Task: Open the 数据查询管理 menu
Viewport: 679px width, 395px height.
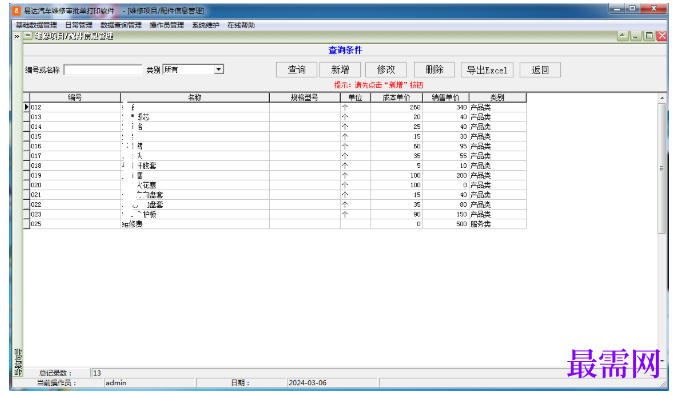Action: point(121,25)
